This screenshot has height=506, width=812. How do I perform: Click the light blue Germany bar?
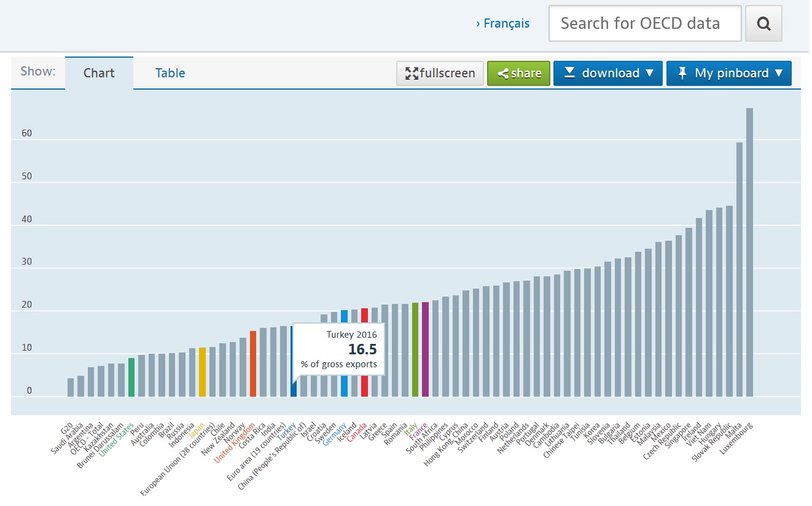[344, 353]
